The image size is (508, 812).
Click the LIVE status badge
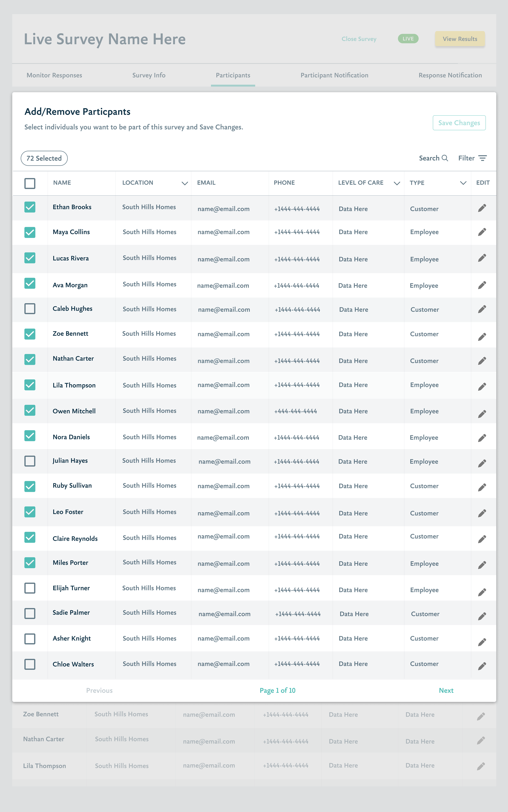coord(408,39)
